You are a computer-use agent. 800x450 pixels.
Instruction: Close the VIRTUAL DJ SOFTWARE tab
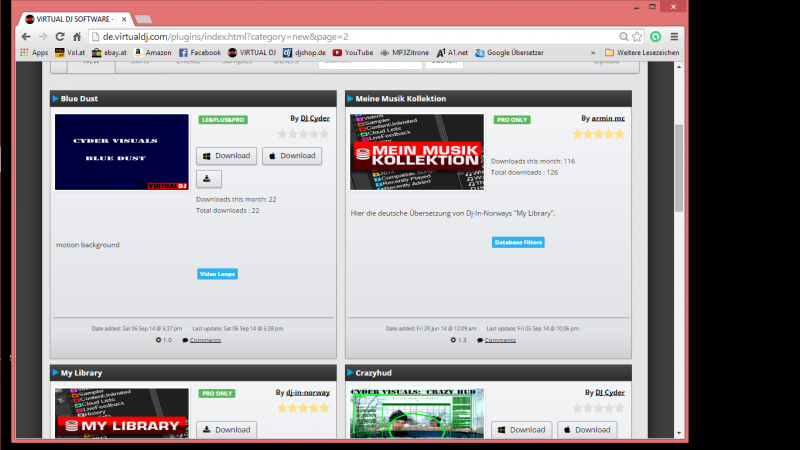(x=124, y=19)
